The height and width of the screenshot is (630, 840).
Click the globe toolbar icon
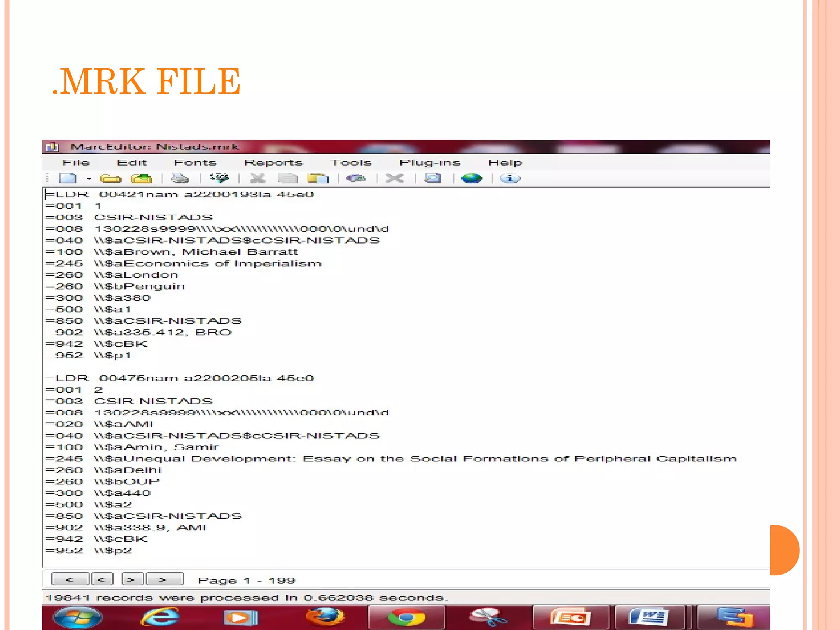(472, 178)
